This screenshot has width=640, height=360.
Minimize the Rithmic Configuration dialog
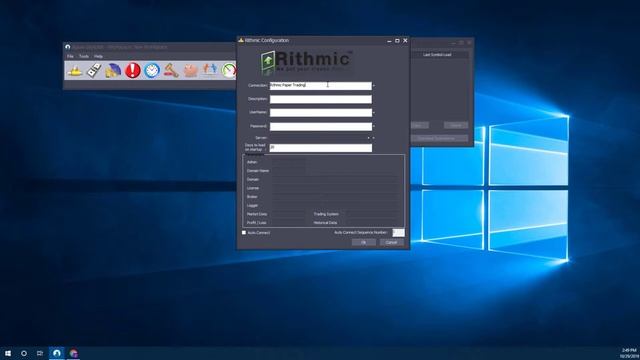389,40
